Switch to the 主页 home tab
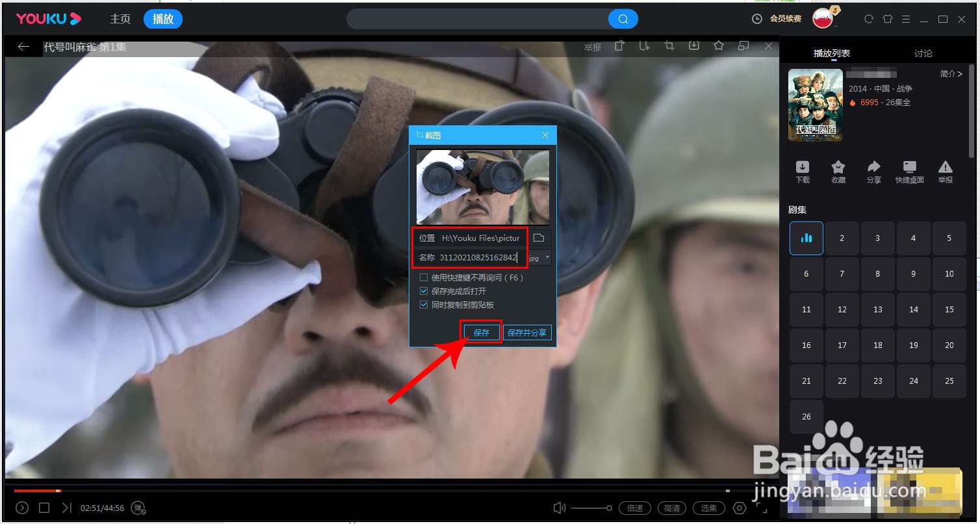The height and width of the screenshot is (524, 980). tap(120, 19)
